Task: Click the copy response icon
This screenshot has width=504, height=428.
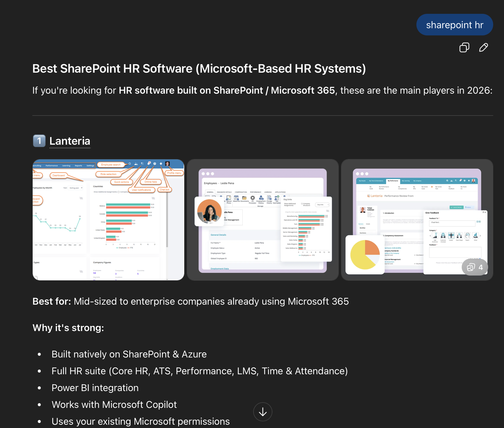Action: [464, 47]
